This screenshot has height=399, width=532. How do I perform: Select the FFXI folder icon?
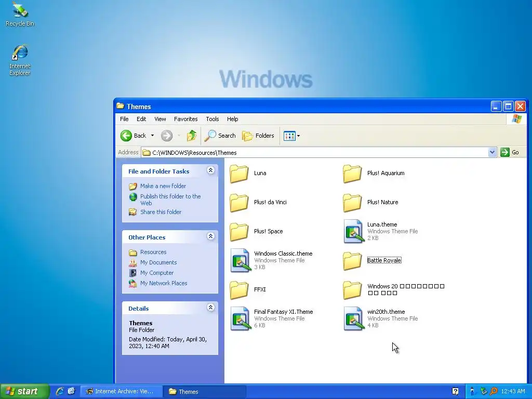click(x=239, y=290)
